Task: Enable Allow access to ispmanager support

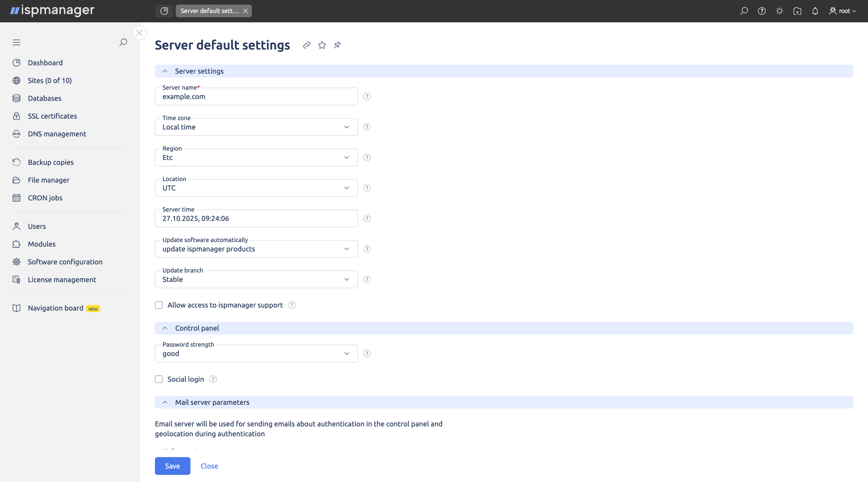Action: pyautogui.click(x=159, y=305)
